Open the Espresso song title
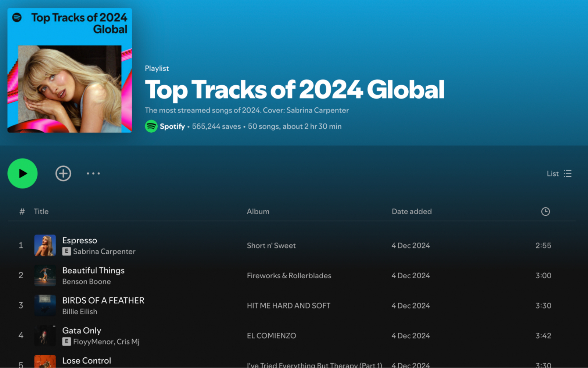 coord(80,240)
